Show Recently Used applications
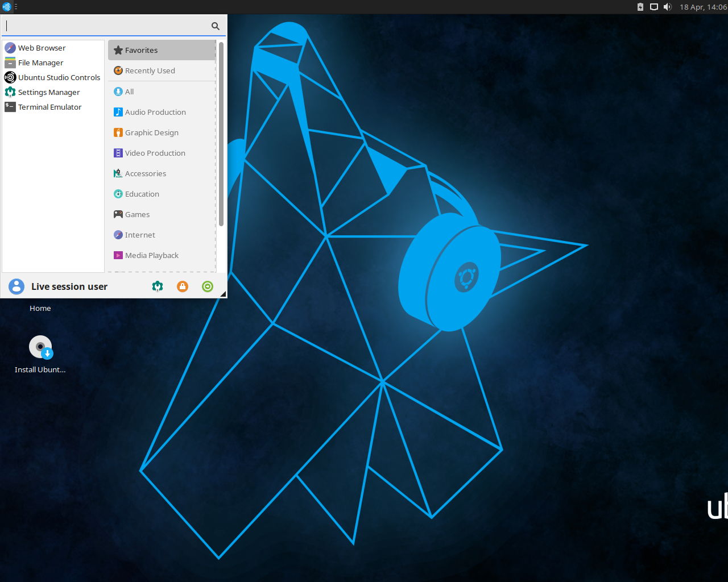 pyautogui.click(x=162, y=70)
